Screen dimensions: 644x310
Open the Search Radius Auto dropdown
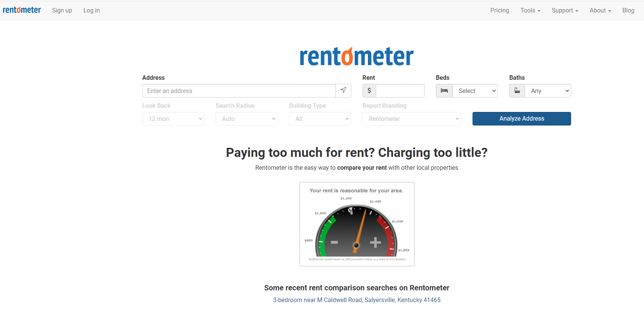[247, 119]
